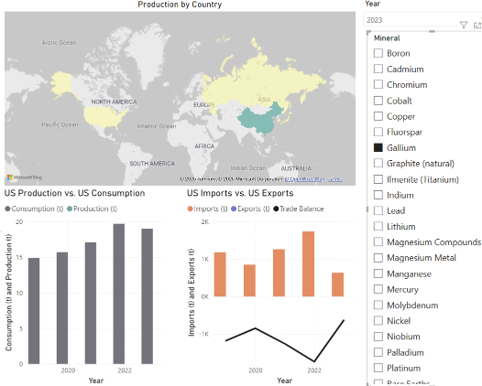This screenshot has height=386, width=482.
Task: Check the Copper mineral option
Action: point(378,116)
